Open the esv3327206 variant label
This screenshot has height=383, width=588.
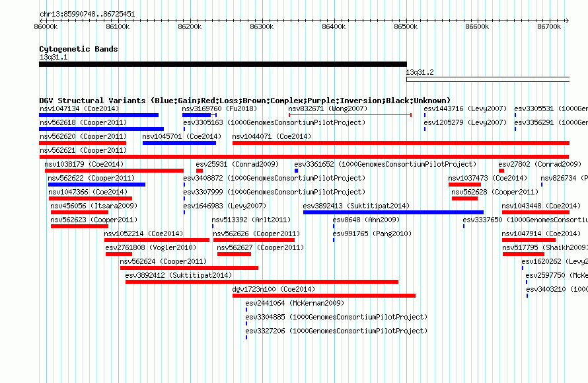pyautogui.click(x=336, y=331)
